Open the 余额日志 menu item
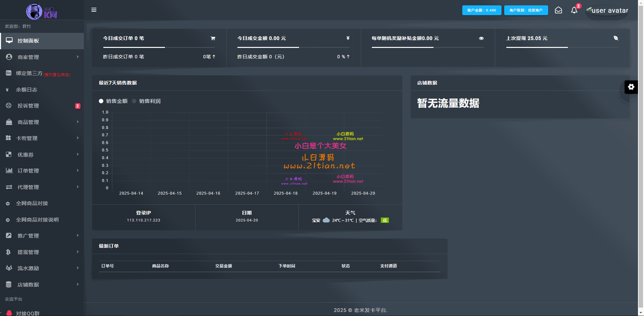644x316 pixels. 42,89
